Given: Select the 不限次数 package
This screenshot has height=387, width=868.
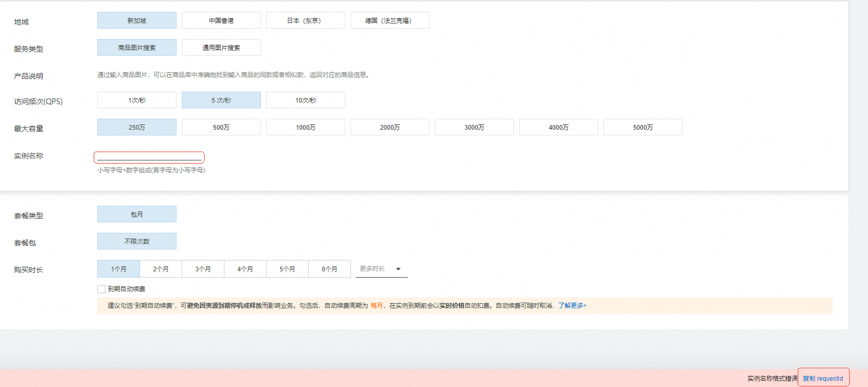Looking at the screenshot, I should point(137,241).
